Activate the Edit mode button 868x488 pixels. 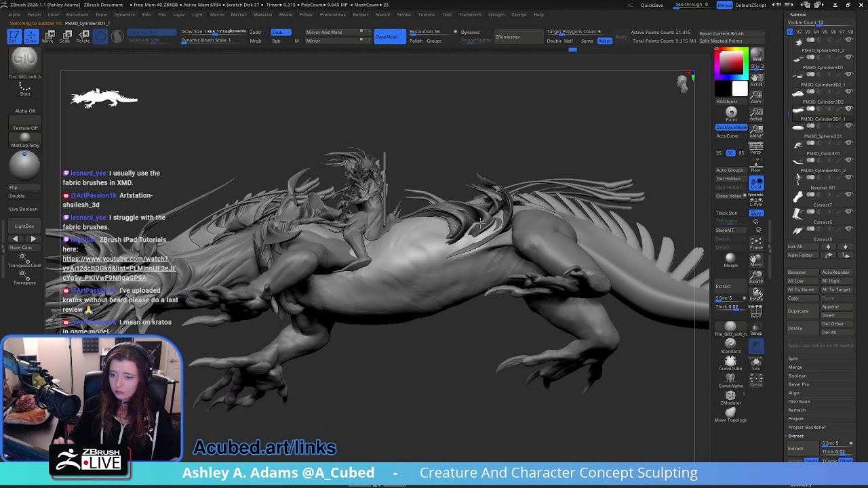click(13, 37)
